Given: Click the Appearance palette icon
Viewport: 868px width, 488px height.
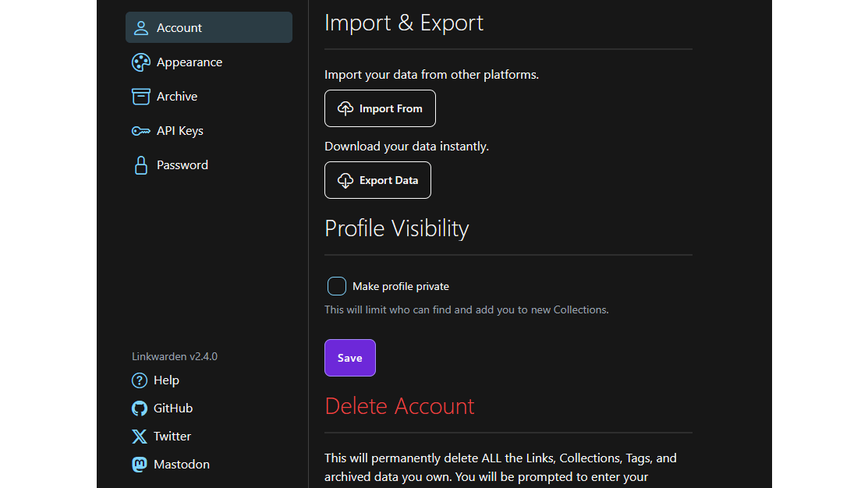Looking at the screenshot, I should coord(141,62).
